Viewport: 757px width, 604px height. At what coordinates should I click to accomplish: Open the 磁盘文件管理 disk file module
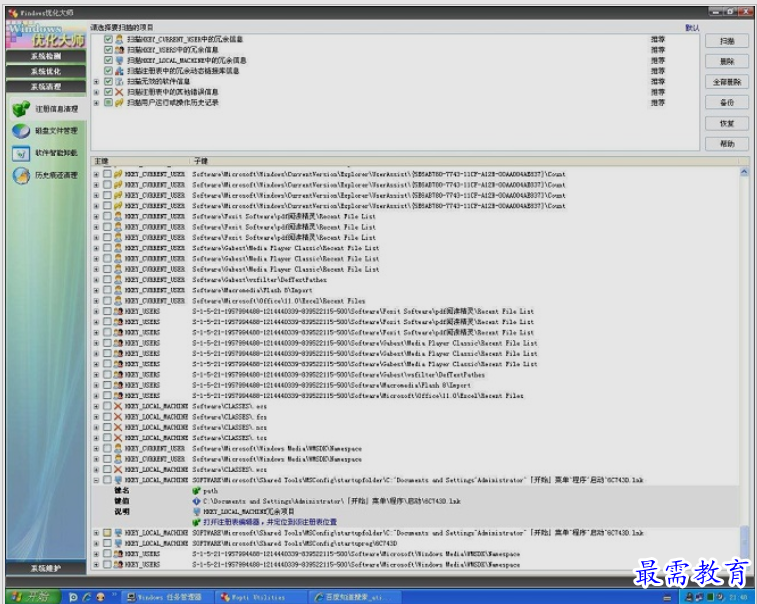click(x=46, y=131)
